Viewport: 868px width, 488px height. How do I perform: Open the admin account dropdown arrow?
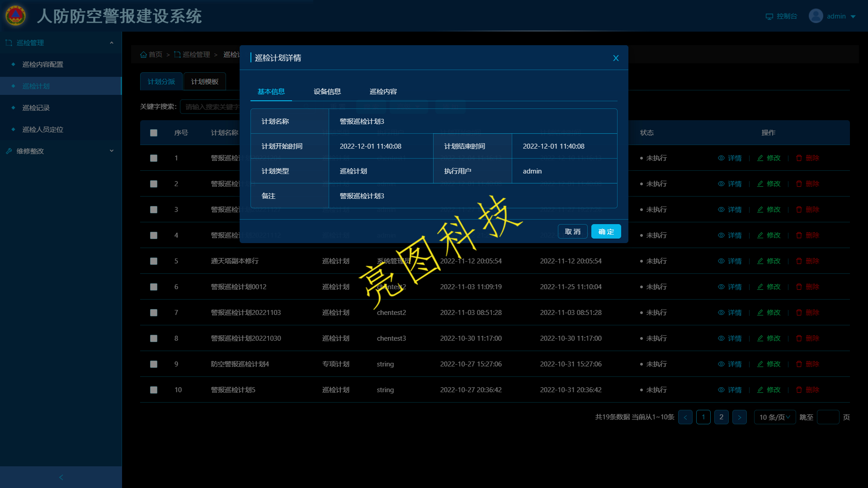(x=853, y=17)
